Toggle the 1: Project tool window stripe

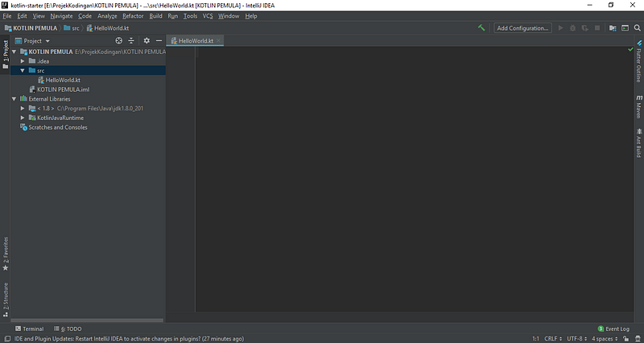[6, 54]
